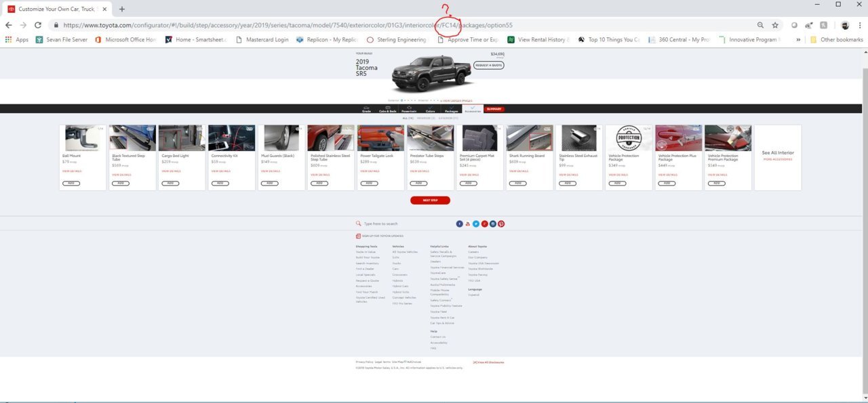Filter accessories by Exterior
This screenshot has height=403, width=868.
[x=448, y=118]
